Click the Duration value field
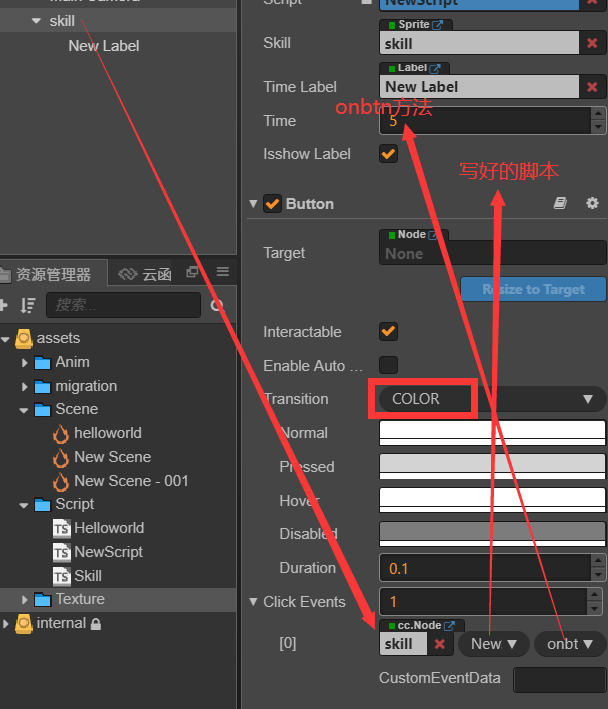The width and height of the screenshot is (608, 709). [x=485, y=568]
